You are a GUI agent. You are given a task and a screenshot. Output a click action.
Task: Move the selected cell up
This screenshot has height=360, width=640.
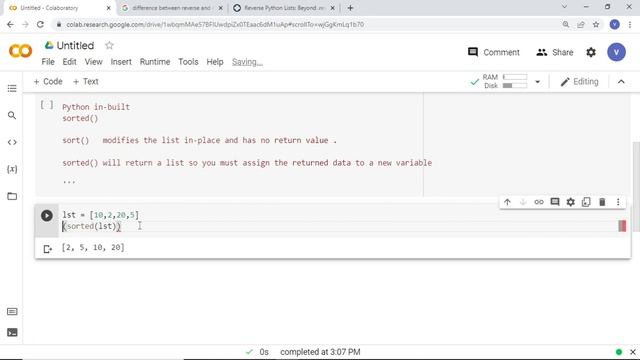[x=507, y=202]
